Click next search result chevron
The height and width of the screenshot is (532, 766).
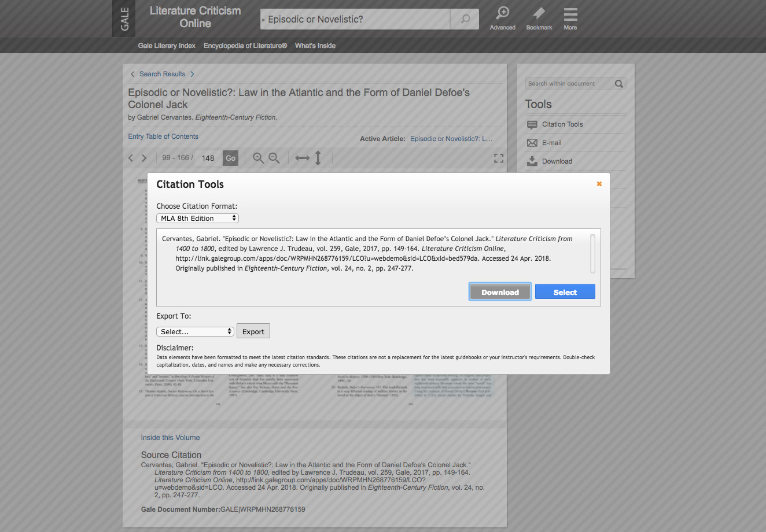point(192,74)
